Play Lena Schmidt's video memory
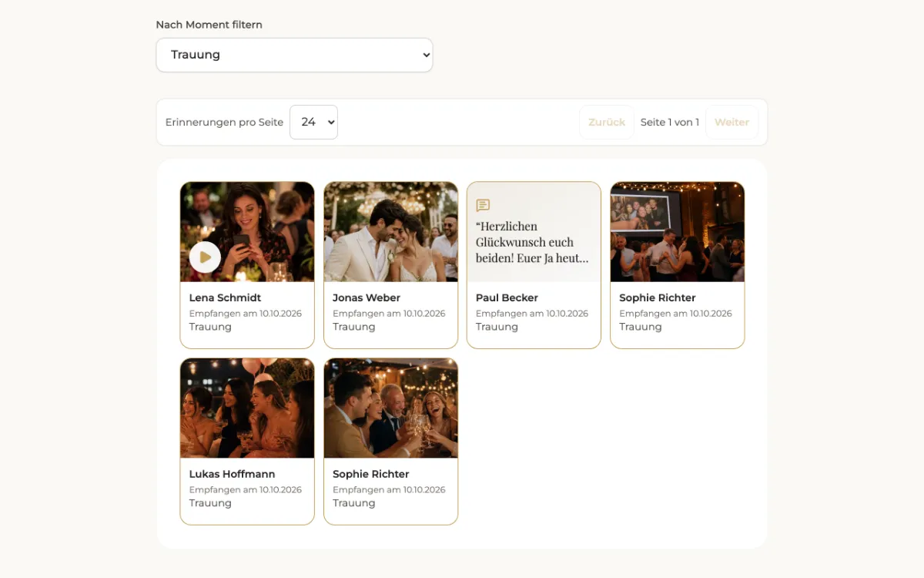Screen dimensions: 924x578 [205, 257]
